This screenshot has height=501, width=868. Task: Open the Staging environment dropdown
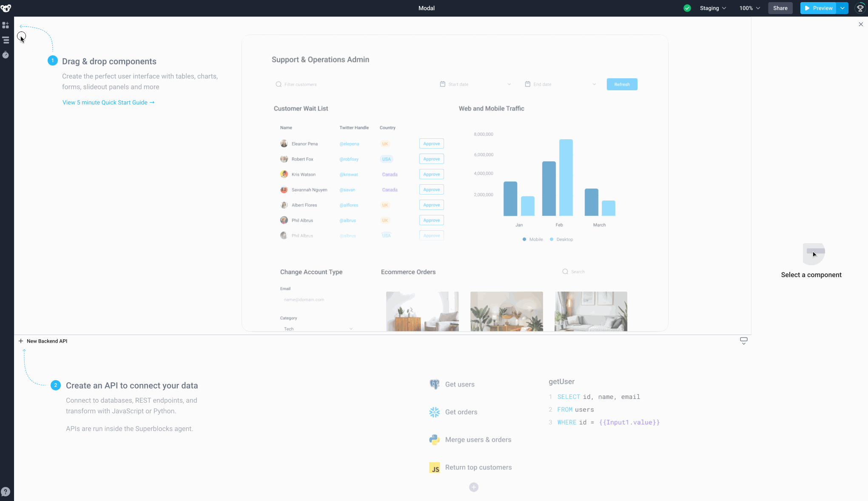point(713,8)
